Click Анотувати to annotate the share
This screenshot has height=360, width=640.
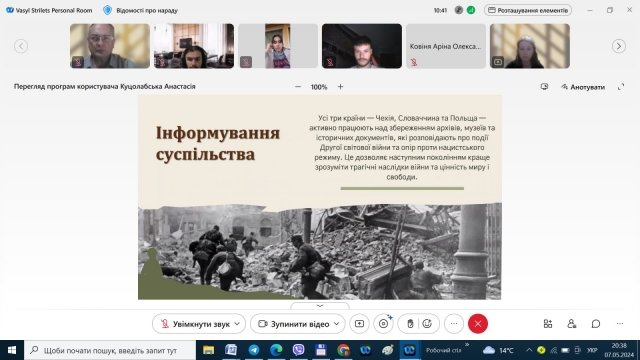(583, 87)
